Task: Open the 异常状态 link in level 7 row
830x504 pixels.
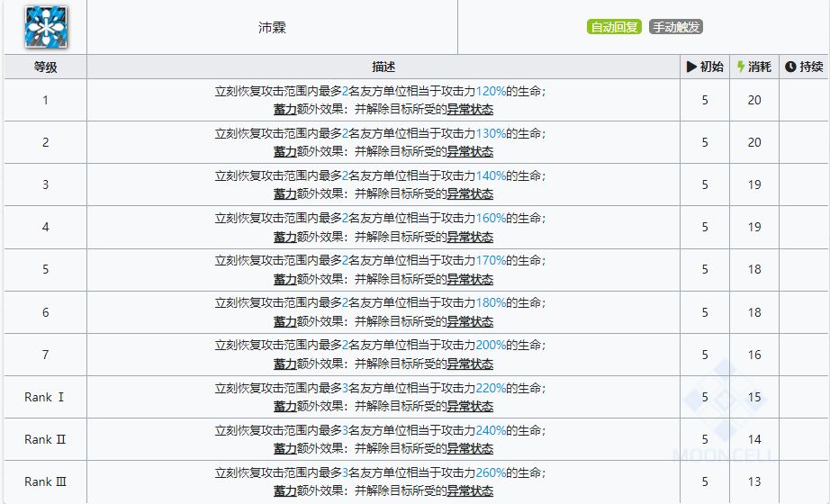Action: click(470, 364)
